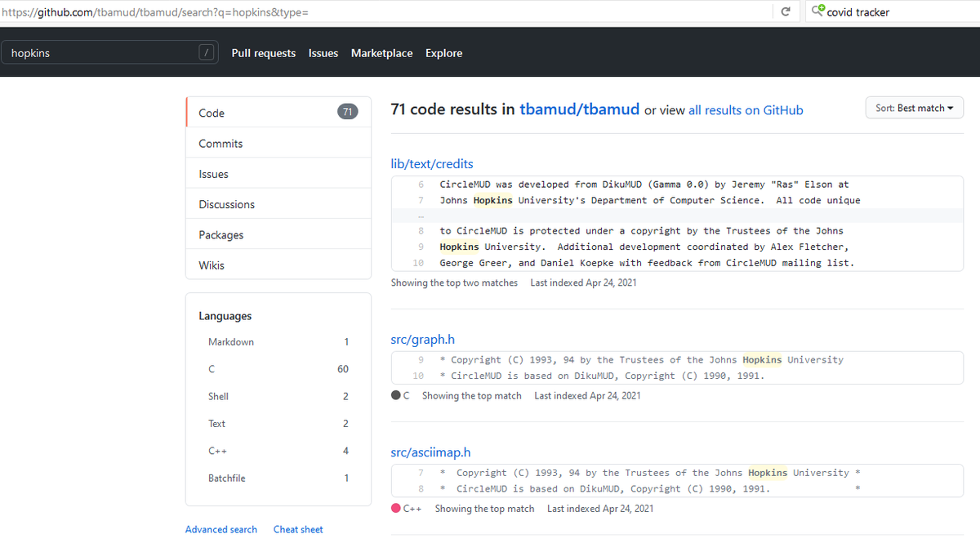Click line number 7 in src/asciimap.h snippet
This screenshot has width=980, height=552.
(x=420, y=473)
